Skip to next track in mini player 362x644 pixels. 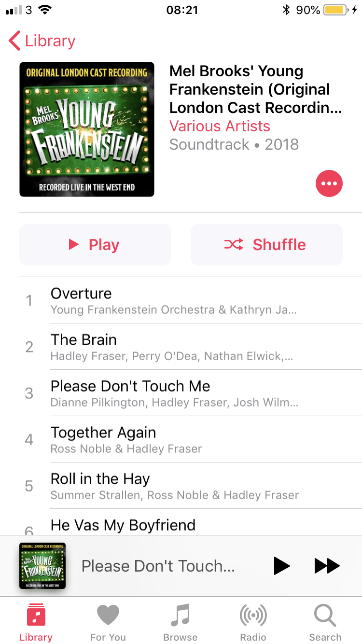[x=327, y=566]
